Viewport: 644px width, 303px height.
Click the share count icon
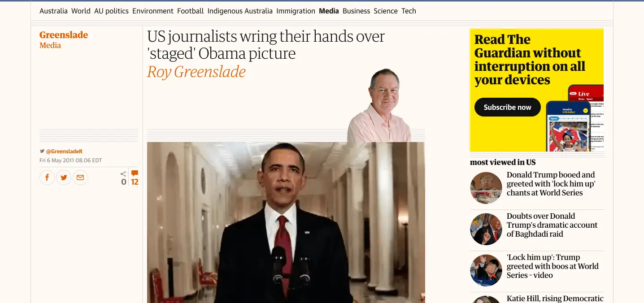tap(123, 174)
